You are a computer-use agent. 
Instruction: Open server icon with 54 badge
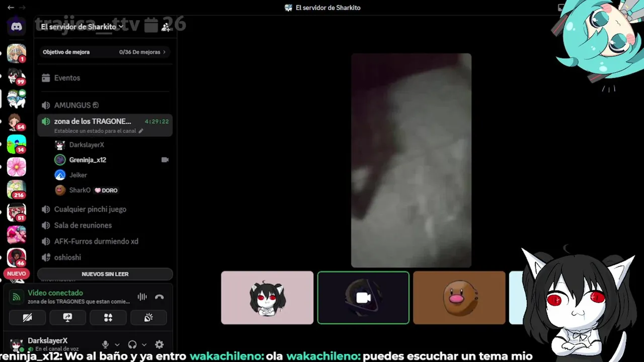[17, 122]
